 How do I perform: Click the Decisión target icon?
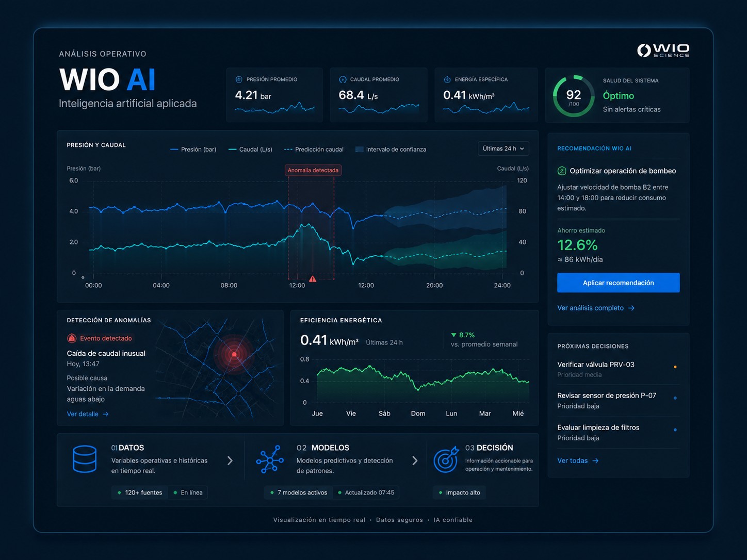(x=446, y=459)
